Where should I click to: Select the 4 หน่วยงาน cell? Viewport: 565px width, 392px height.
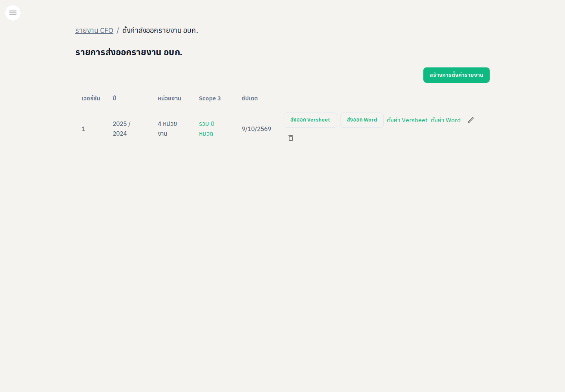point(168,129)
